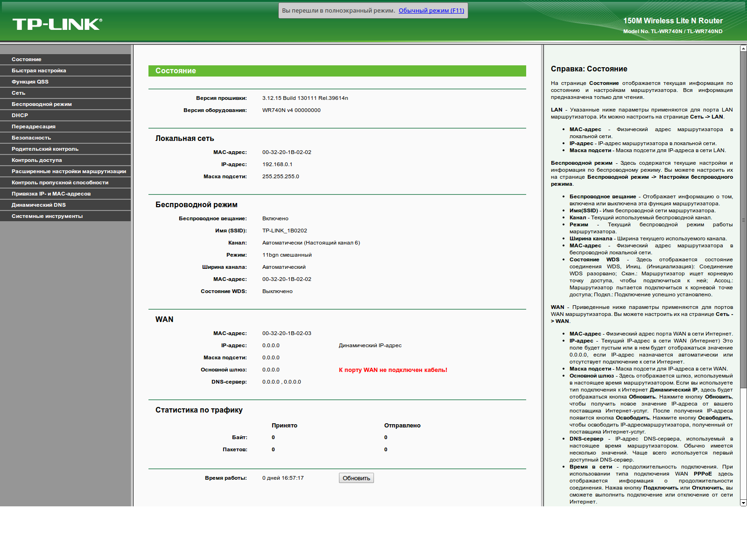Screen dimensions: 747x560
Task: Go to Привязка IP- и MAC-адресов
Action: (x=51, y=194)
